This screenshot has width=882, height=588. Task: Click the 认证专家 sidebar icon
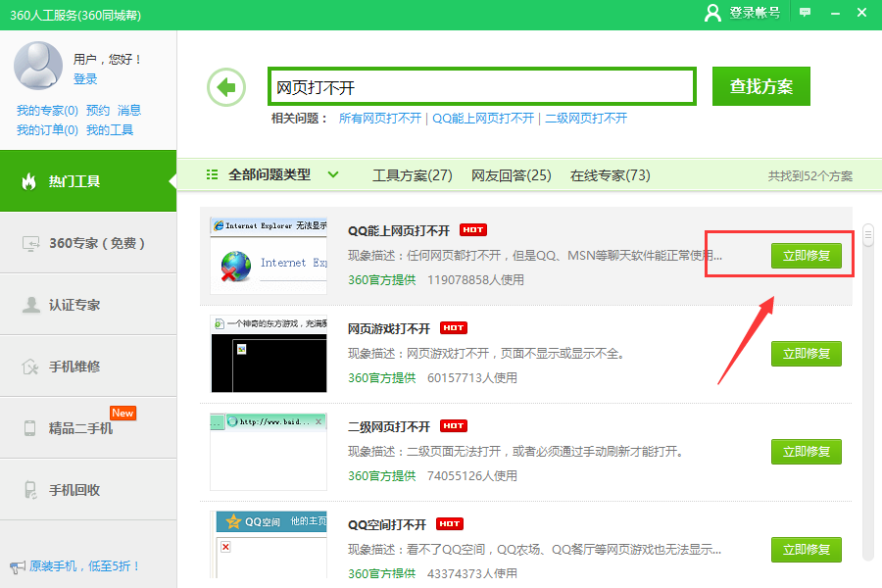point(33,305)
